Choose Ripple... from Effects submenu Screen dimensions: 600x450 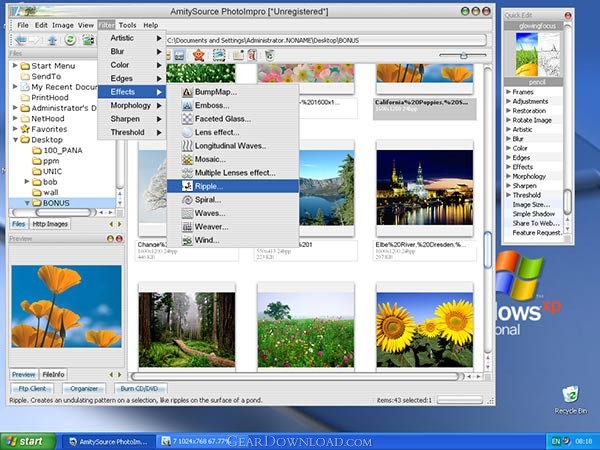coord(233,186)
